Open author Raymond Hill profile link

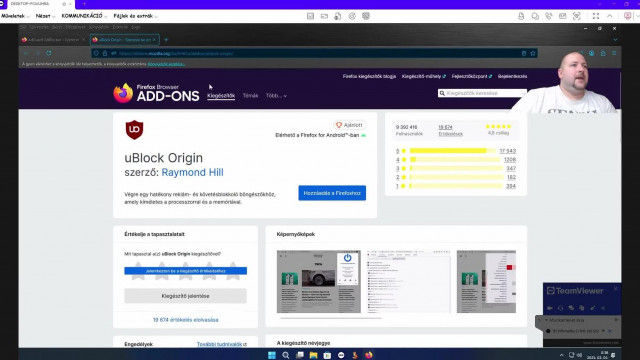coord(192,172)
